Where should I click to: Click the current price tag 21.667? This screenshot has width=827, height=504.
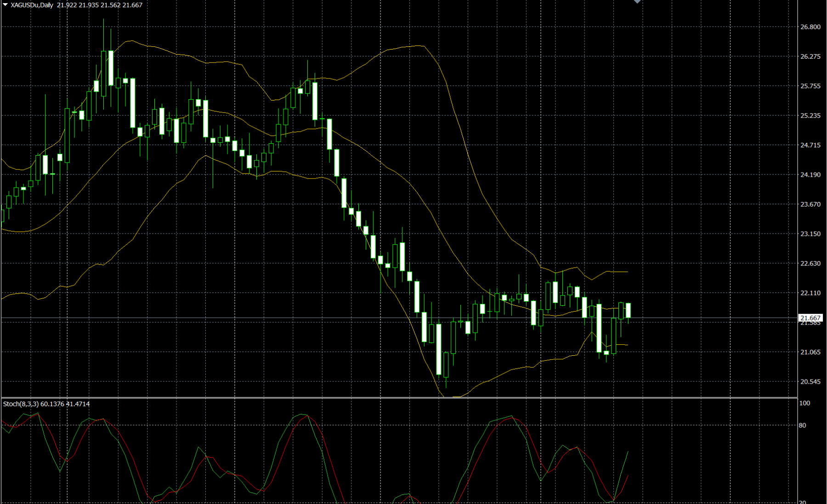pyautogui.click(x=810, y=318)
